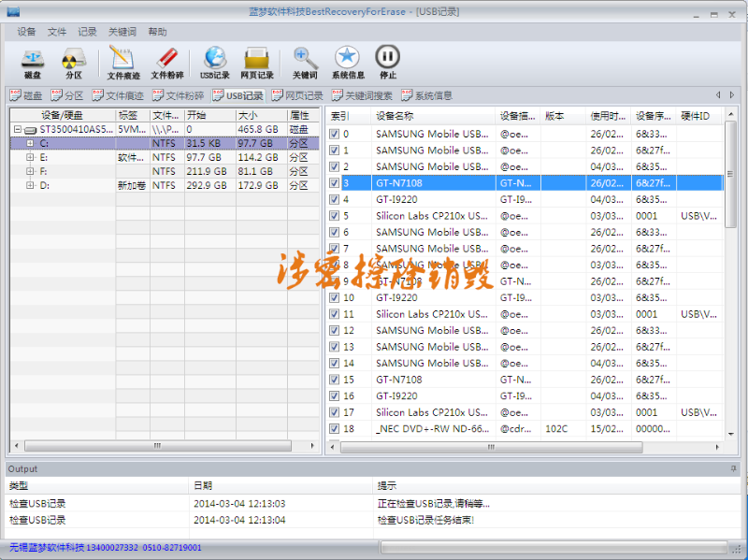Switch to the 网页记录 tab
This screenshot has height=560, width=748.
[298, 95]
